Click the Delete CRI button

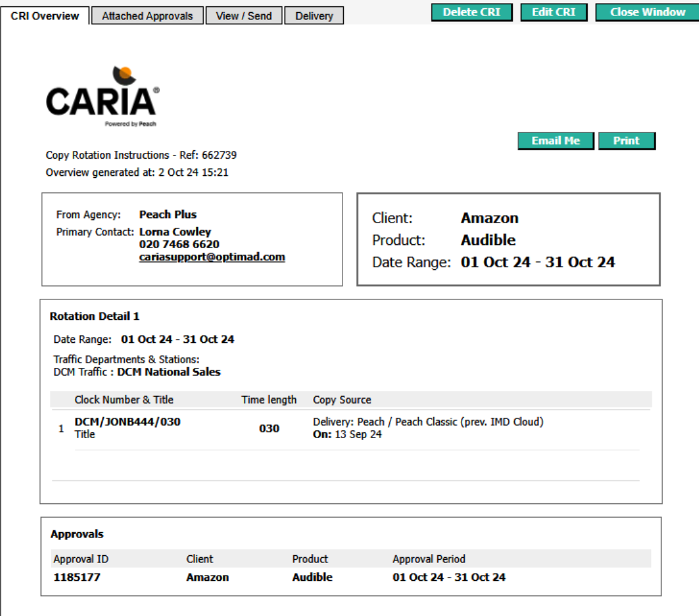(x=472, y=12)
